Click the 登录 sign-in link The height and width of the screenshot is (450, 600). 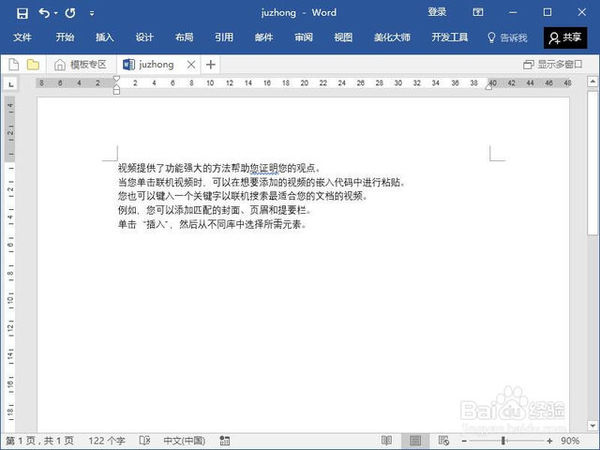pyautogui.click(x=437, y=12)
